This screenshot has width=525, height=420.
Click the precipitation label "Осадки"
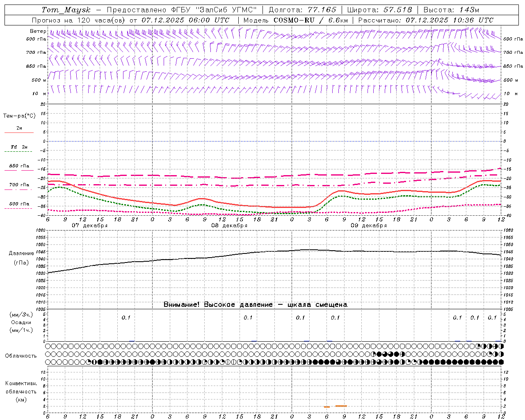(21, 322)
